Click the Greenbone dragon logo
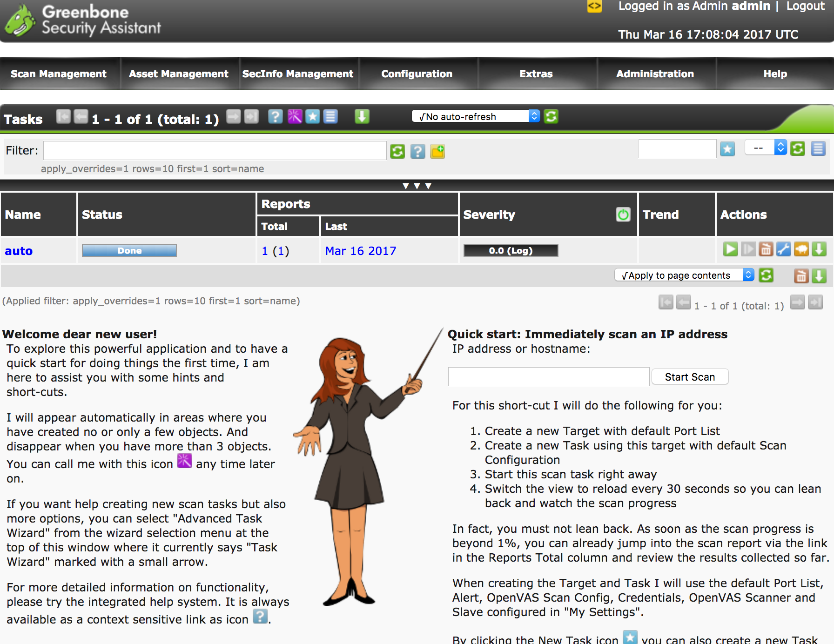The height and width of the screenshot is (644, 834). click(x=20, y=20)
